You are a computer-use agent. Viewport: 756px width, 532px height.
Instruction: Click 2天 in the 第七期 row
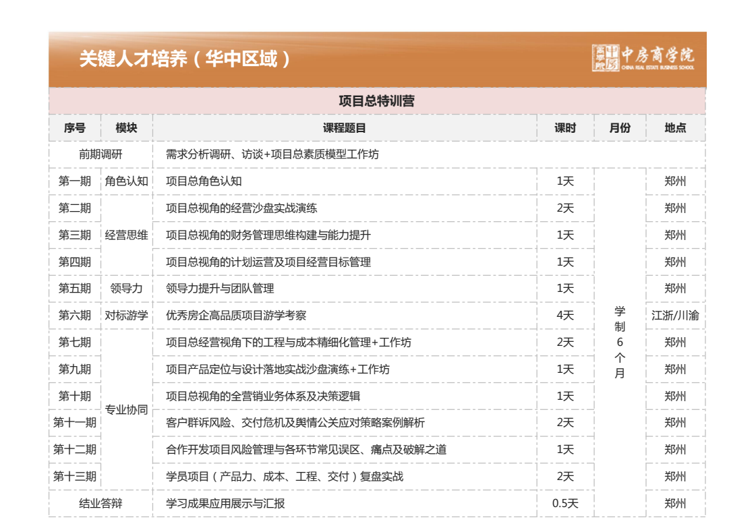565,342
